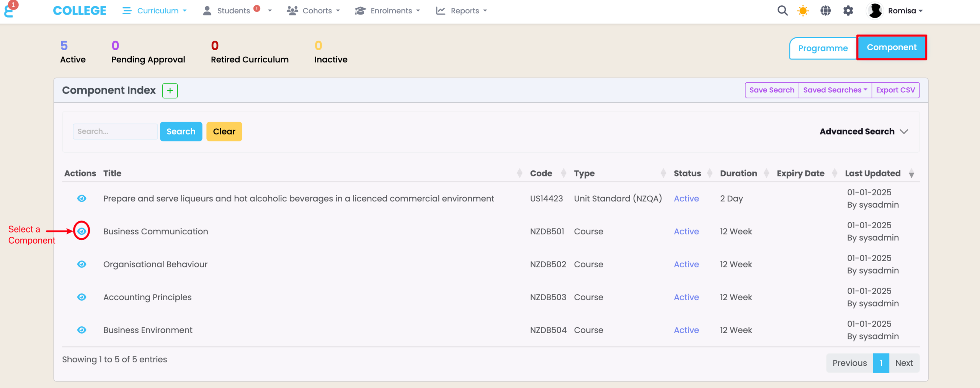Switch to the Programme tab
Viewport: 980px width, 388px height.
pos(823,48)
